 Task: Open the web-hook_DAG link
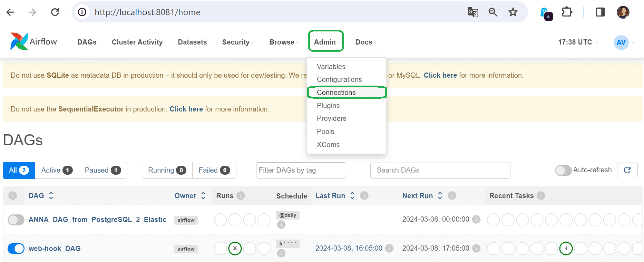55,249
